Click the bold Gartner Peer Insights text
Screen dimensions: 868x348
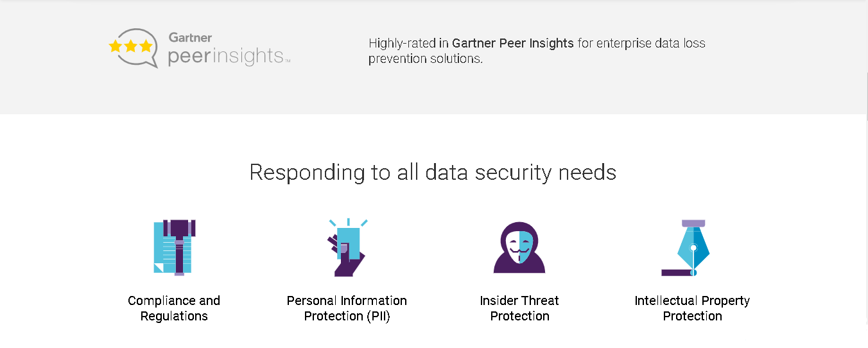click(513, 44)
